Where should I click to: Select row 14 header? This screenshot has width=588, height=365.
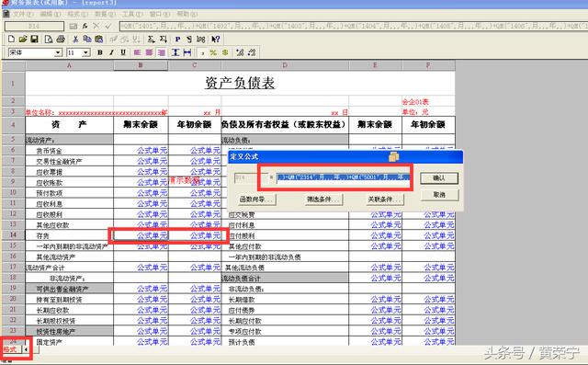(x=13, y=235)
